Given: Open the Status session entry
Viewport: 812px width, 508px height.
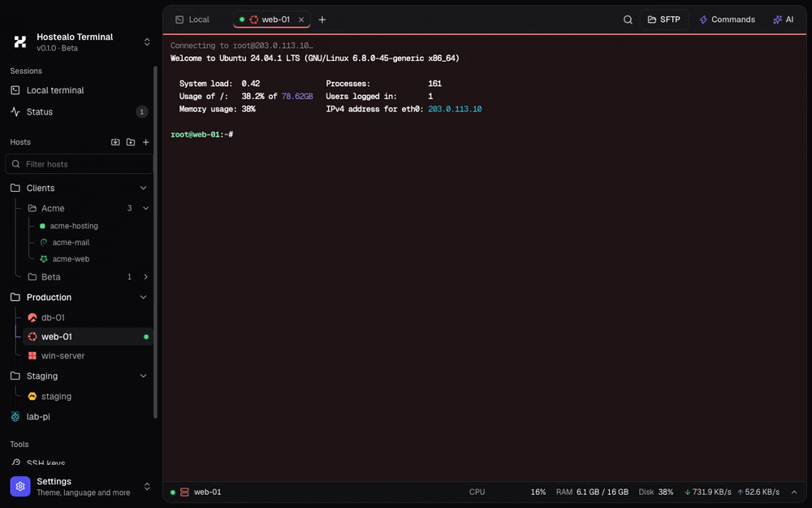Looking at the screenshot, I should [x=79, y=112].
